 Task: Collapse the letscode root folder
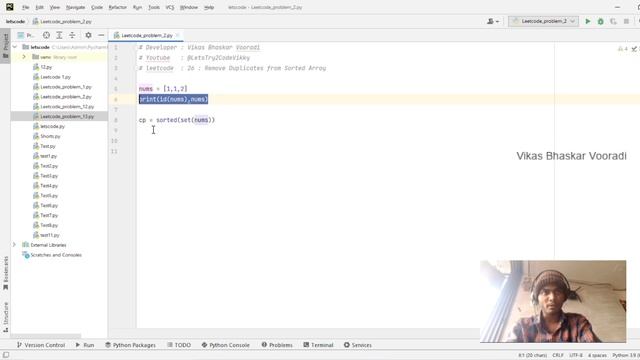tap(15, 47)
